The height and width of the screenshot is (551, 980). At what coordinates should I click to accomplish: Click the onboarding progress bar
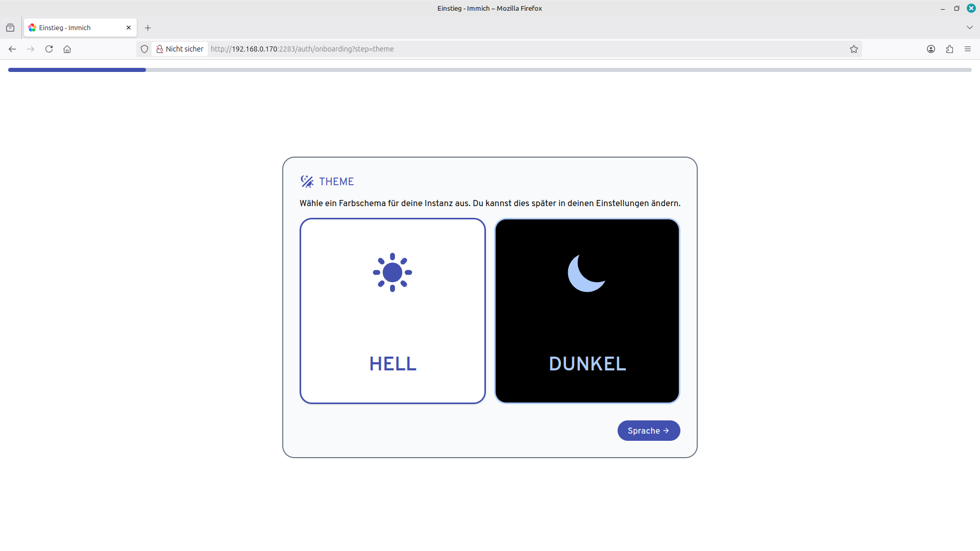490,70
